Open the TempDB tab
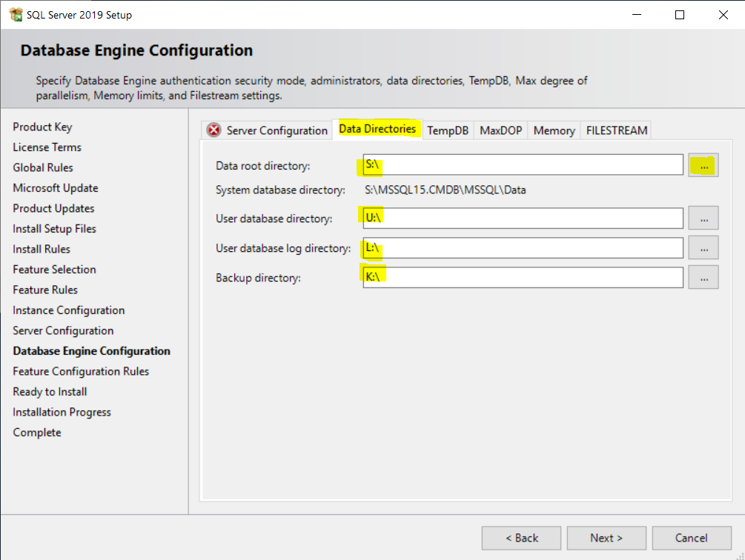The width and height of the screenshot is (745, 560). 448,130
